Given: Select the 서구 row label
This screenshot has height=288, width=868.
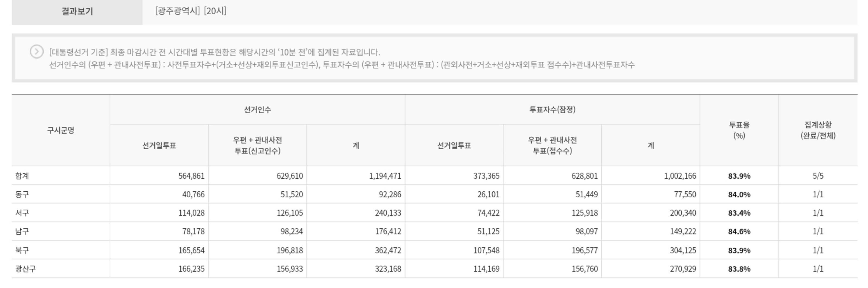Looking at the screenshot, I should [22, 213].
